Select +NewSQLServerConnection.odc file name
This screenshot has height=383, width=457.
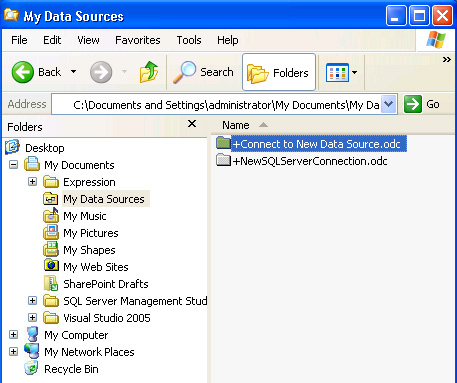[310, 161]
